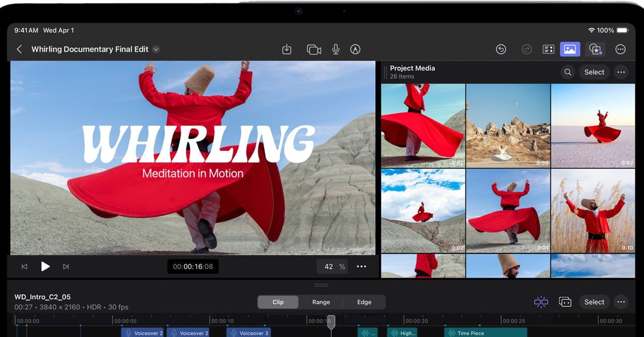Click the Project Media Select button
The height and width of the screenshot is (337, 644).
(x=594, y=72)
